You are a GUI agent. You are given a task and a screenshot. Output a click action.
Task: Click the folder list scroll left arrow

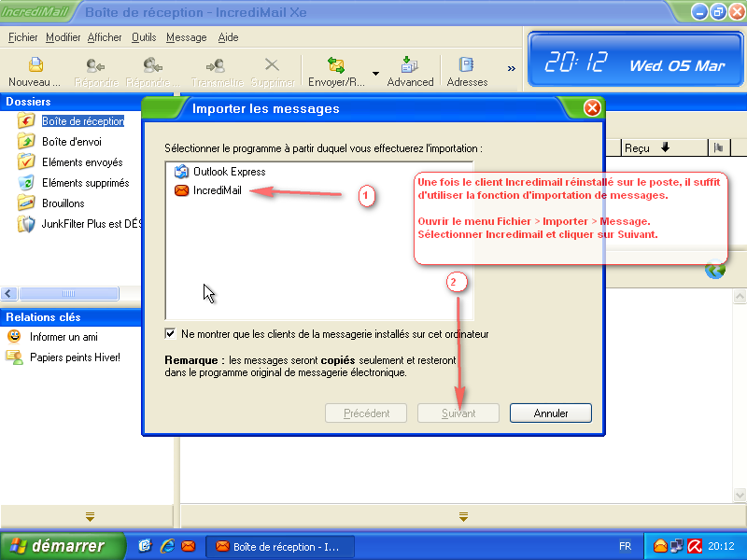tap(8, 293)
